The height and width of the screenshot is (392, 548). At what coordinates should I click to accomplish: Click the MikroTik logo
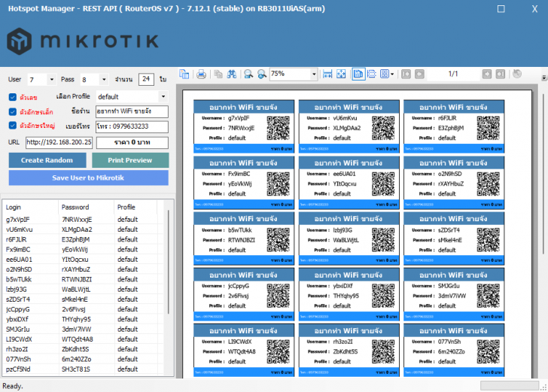pos(83,41)
